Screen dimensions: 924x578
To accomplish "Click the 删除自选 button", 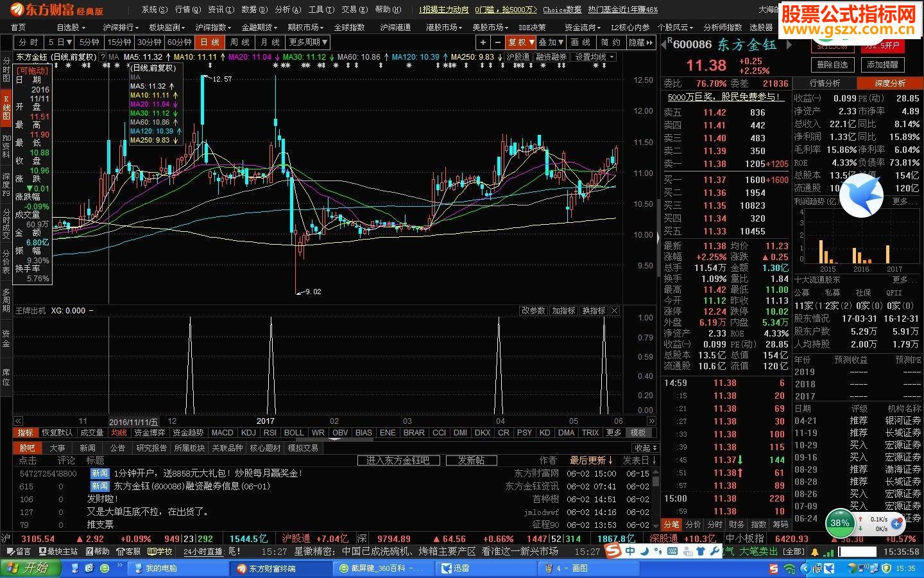I will coord(833,65).
